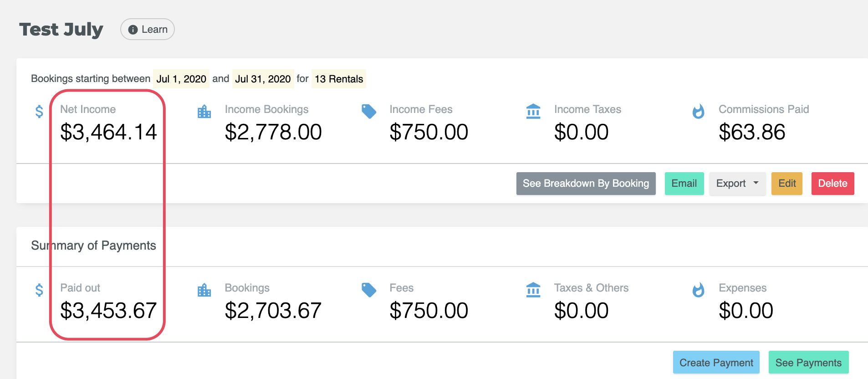868x379 pixels.
Task: Create a new payment
Action: tap(716, 363)
